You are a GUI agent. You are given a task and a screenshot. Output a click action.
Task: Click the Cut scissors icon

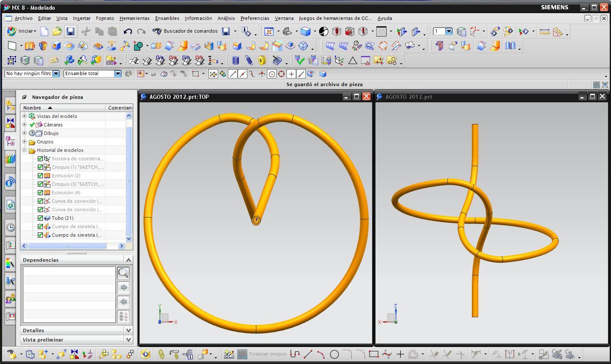[86, 31]
